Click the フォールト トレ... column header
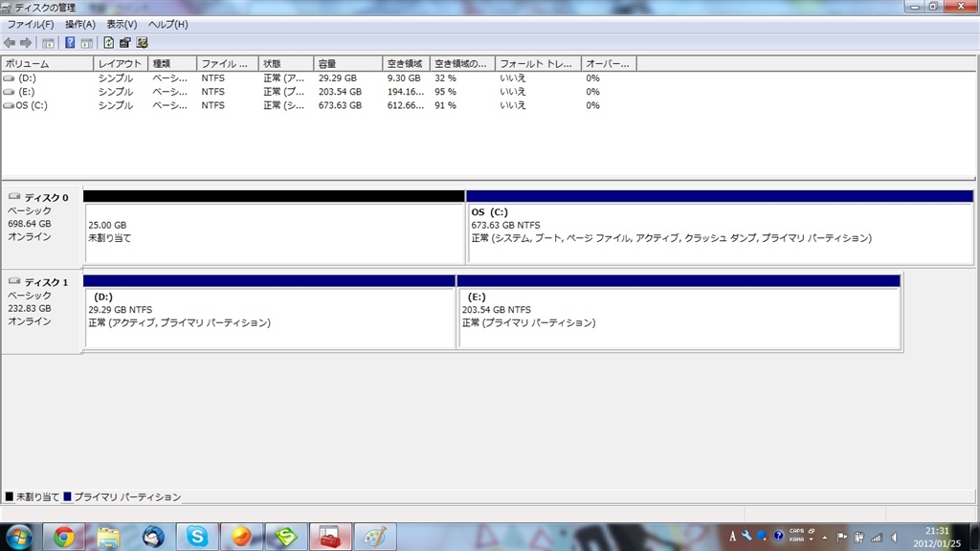This screenshot has height=551, width=980. 538,64
